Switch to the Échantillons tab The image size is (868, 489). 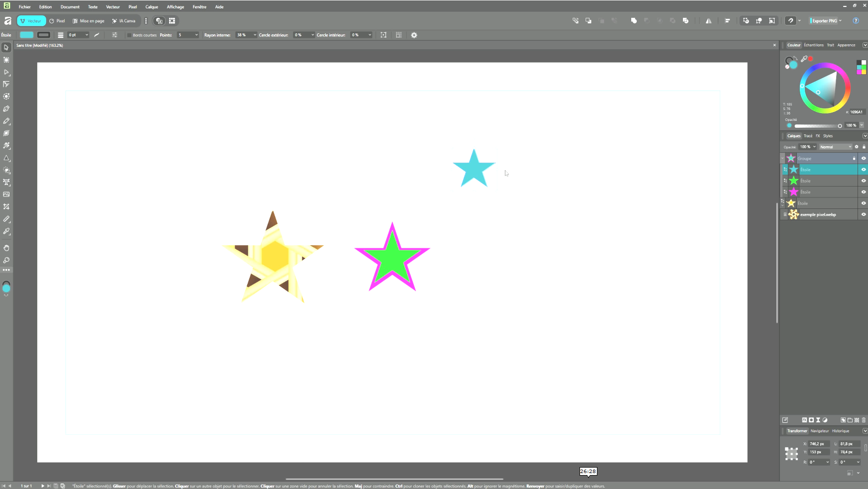813,45
